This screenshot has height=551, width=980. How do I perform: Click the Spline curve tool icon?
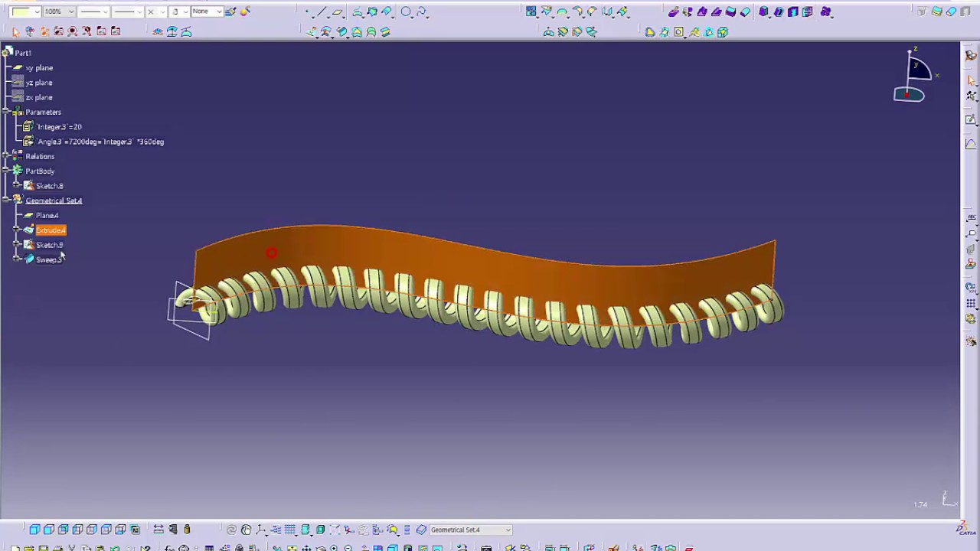[420, 11]
